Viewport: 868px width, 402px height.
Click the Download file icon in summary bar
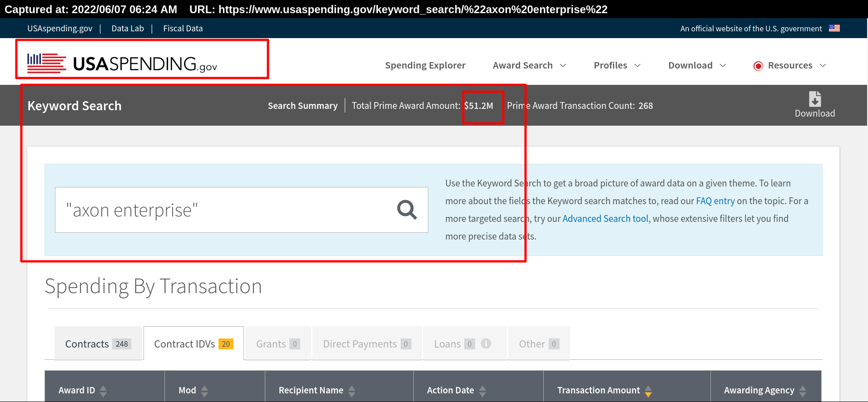815,99
